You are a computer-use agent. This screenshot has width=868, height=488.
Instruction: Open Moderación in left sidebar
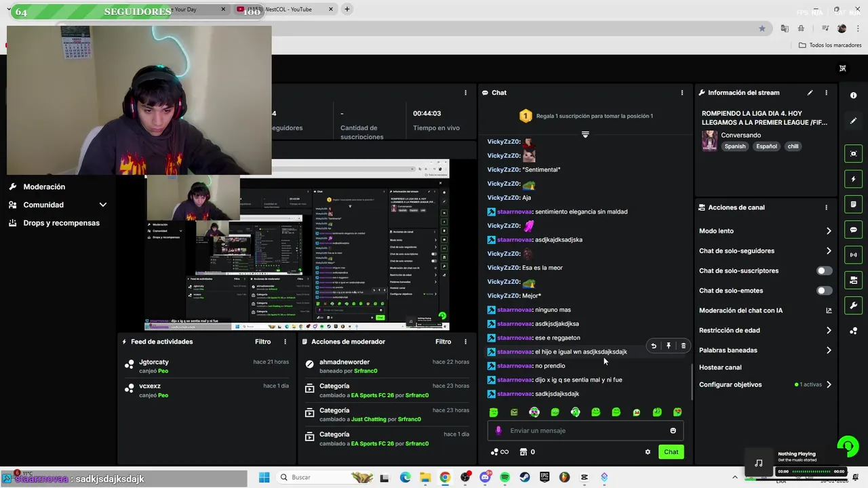(x=44, y=186)
